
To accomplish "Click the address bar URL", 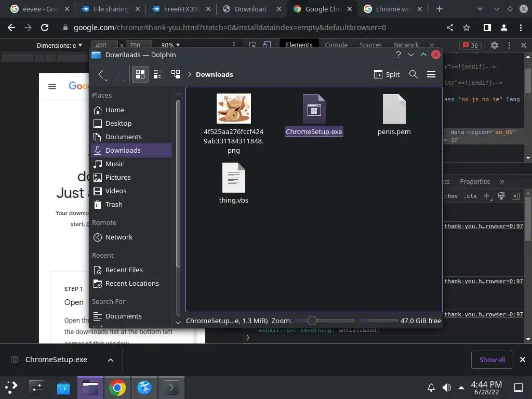I will [x=230, y=28].
